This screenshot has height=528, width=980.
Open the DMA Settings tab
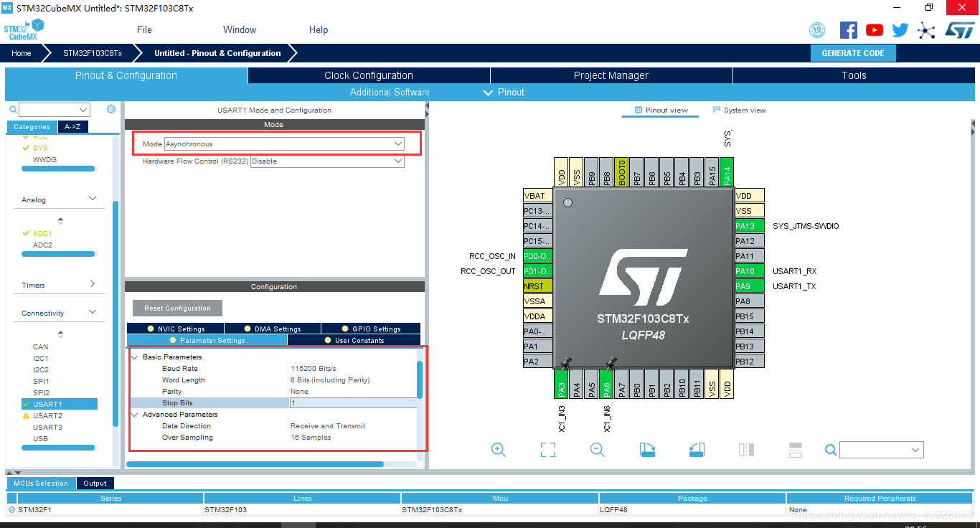(273, 329)
